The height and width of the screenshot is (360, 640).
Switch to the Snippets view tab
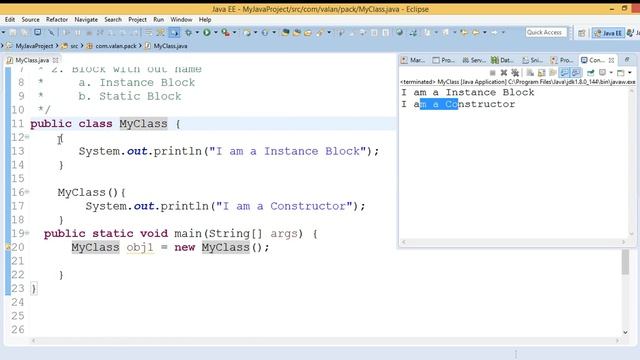click(533, 60)
